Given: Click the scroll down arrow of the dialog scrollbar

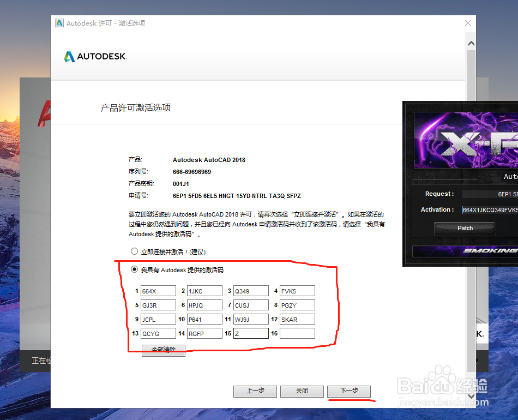Looking at the screenshot, I should click(472, 395).
